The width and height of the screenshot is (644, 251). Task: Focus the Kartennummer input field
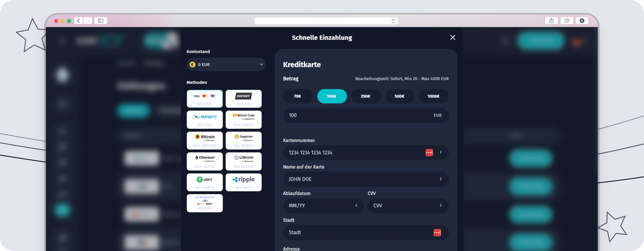pos(366,153)
